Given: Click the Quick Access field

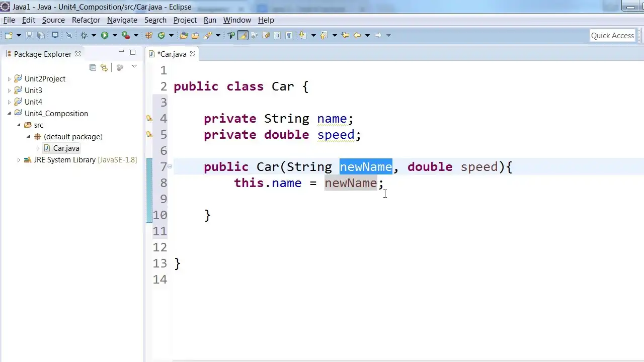Looking at the screenshot, I should click(612, 35).
